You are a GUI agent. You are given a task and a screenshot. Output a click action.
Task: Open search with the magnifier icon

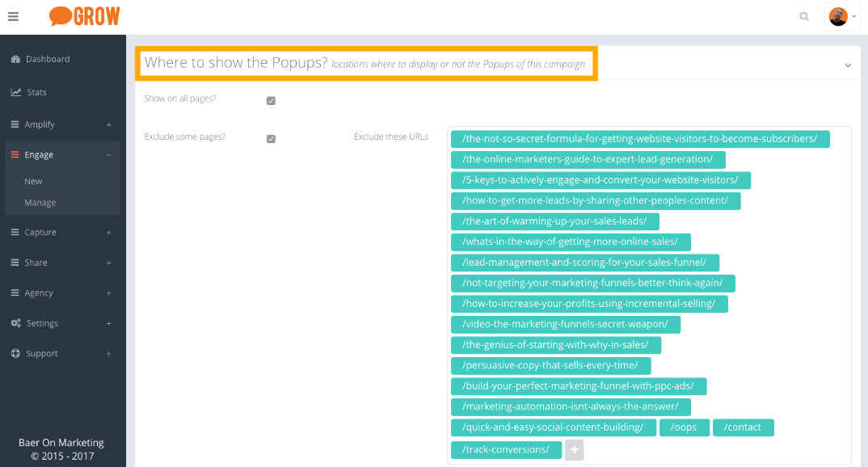click(x=803, y=16)
